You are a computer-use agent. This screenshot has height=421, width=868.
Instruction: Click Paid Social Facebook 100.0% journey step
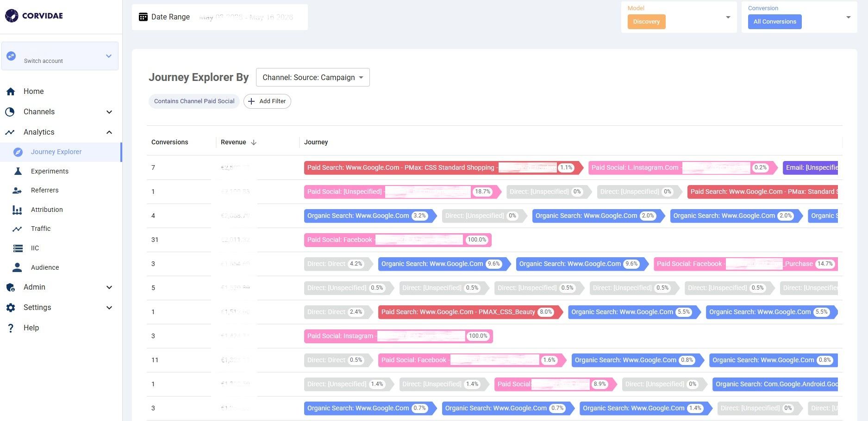coord(398,240)
